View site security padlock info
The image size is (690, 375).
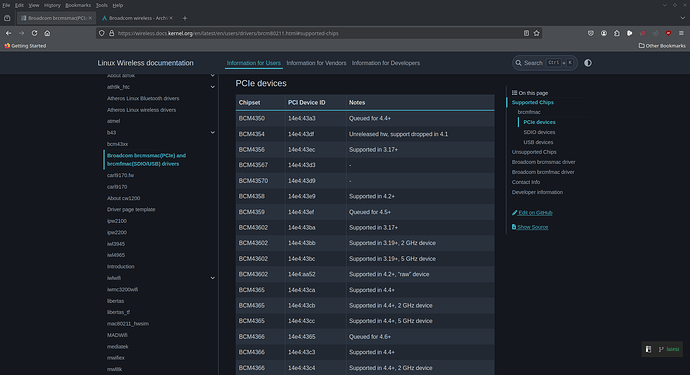coord(111,33)
